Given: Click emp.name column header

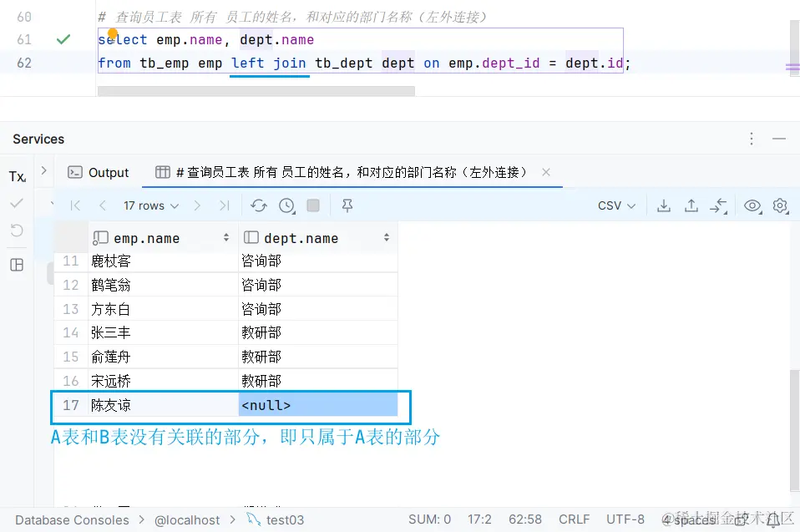Looking at the screenshot, I should pos(162,238).
